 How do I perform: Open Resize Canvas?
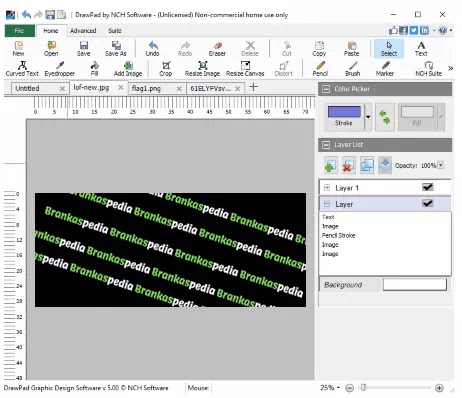tap(245, 69)
